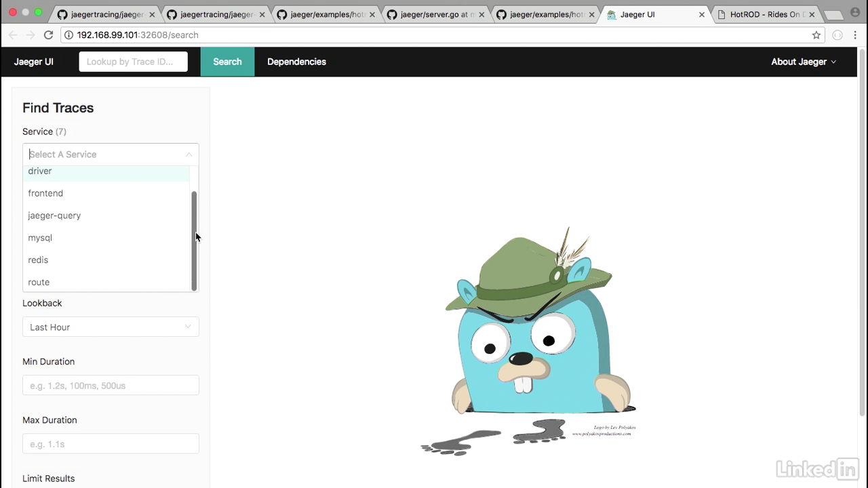Switch to the first jaeger/examples/hotrod tab
This screenshot has height=488, width=868.
326,14
